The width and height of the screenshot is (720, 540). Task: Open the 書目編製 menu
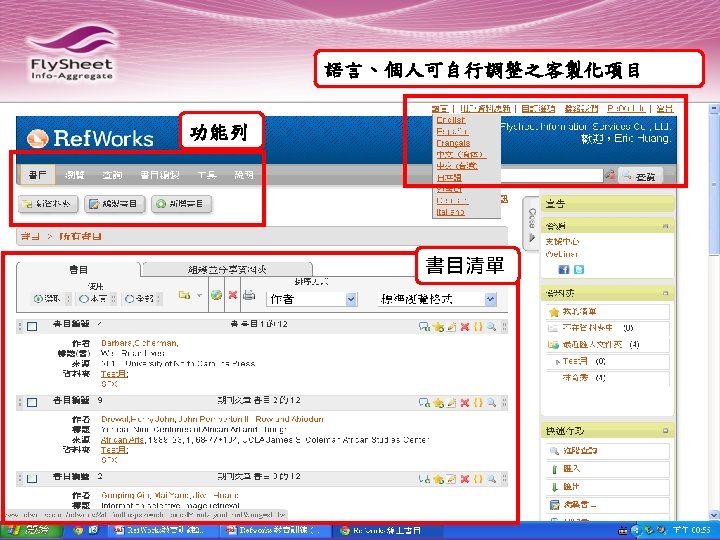(x=159, y=175)
